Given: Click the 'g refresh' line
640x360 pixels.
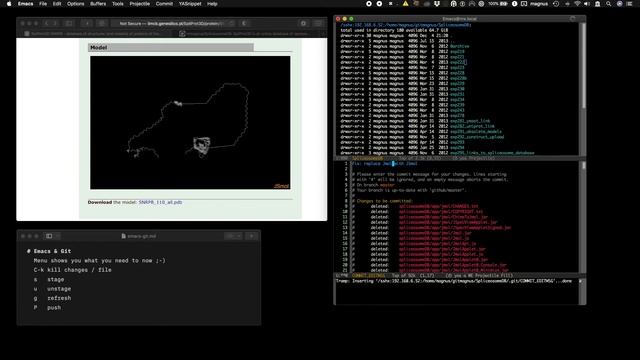Looking at the screenshot, I should pos(52,298).
